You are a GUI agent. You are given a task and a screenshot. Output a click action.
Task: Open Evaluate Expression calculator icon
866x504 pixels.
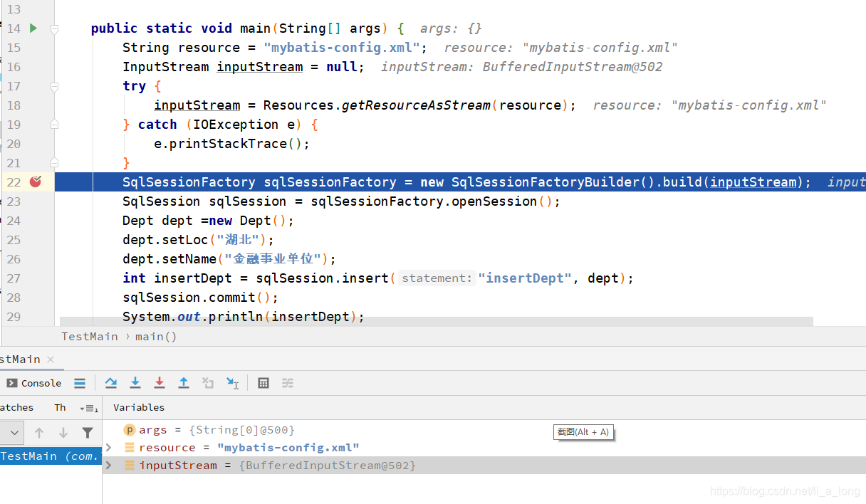264,383
